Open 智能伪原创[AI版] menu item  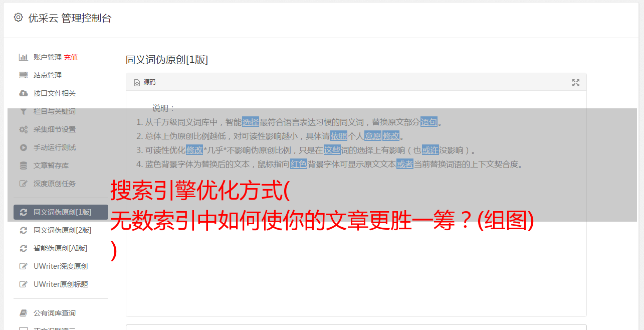[61, 248]
